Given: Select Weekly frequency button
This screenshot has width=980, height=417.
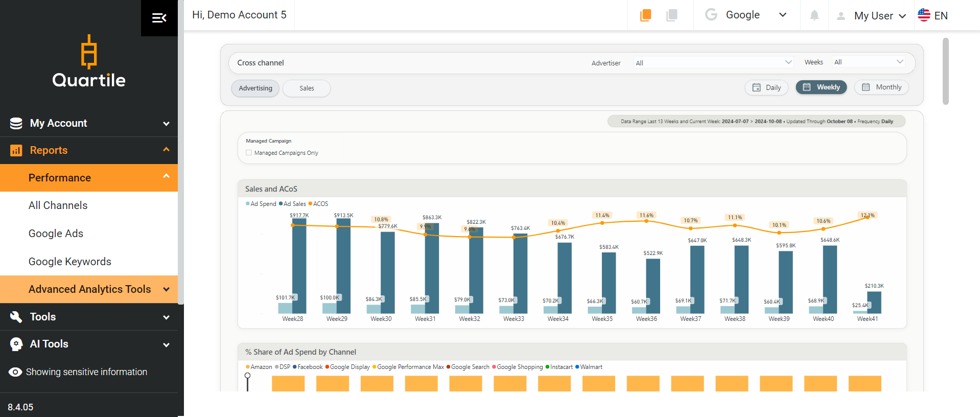Looking at the screenshot, I should click(821, 87).
